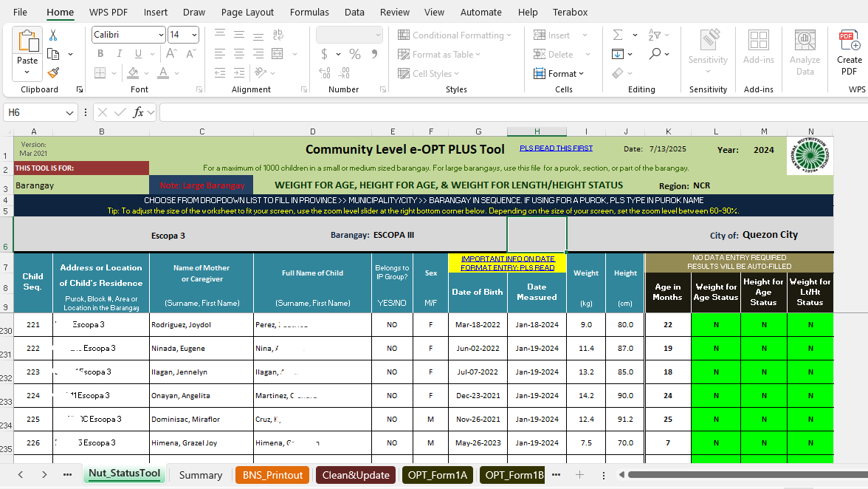This screenshot has height=489, width=868.
Task: Show next sheet tabs arrow
Action: (x=44, y=475)
